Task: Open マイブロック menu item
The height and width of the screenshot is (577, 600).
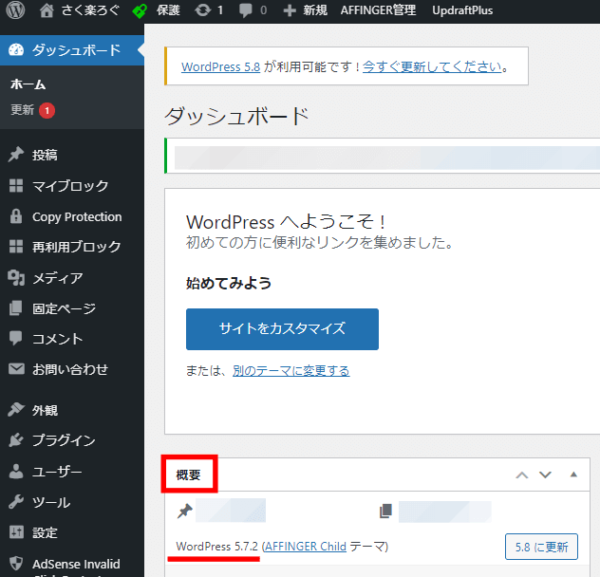Action: [x=70, y=186]
